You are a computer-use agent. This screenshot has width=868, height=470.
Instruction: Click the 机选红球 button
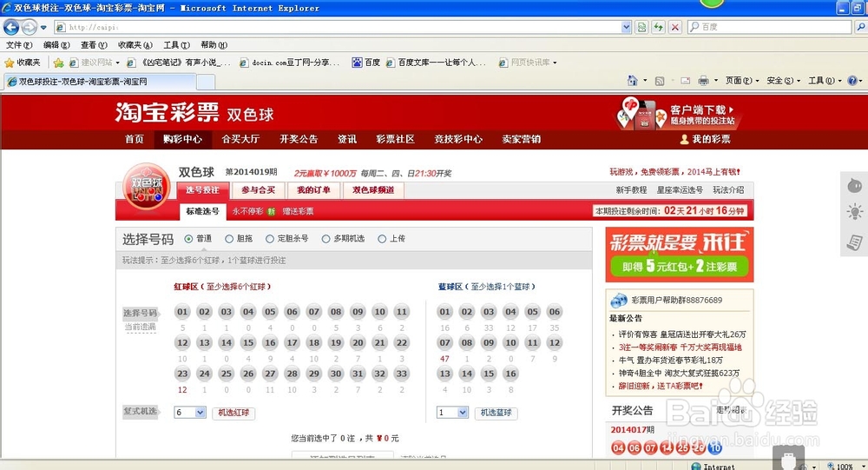pos(233,413)
